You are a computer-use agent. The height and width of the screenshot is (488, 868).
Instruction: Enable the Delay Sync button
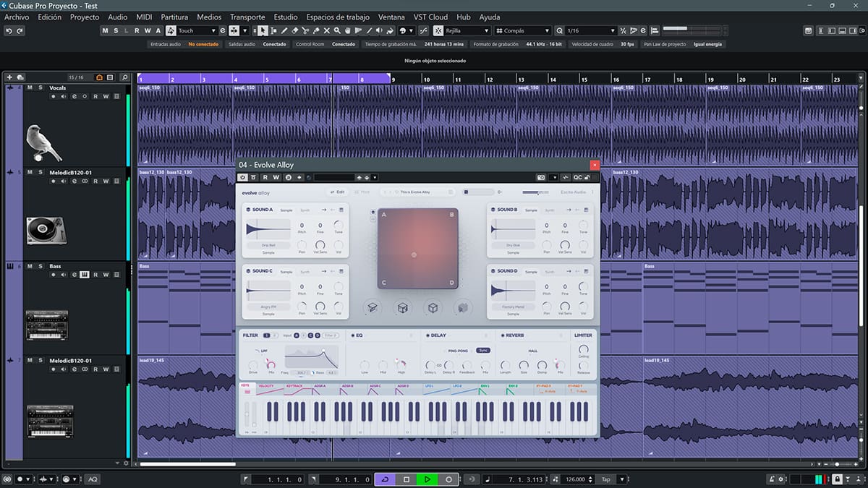483,350
